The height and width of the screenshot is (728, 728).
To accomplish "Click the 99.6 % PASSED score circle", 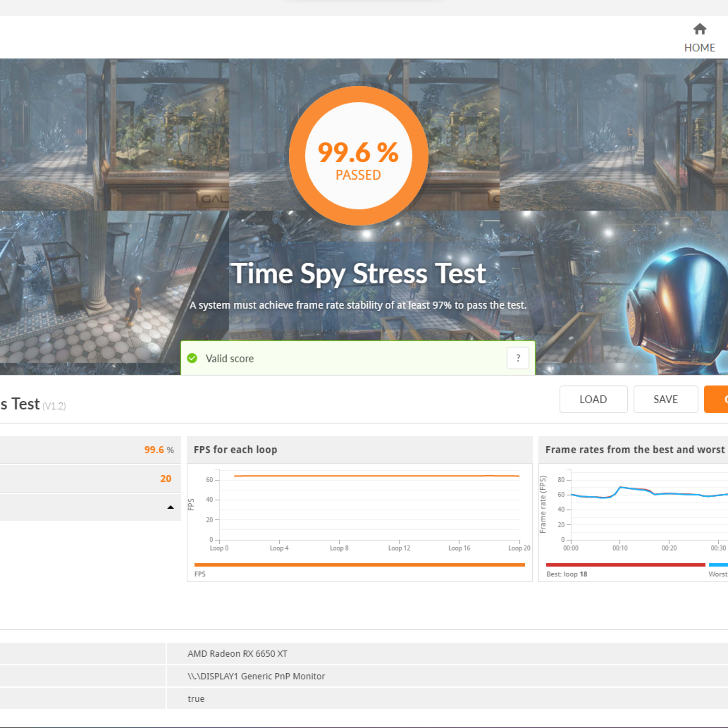I will coord(358,156).
